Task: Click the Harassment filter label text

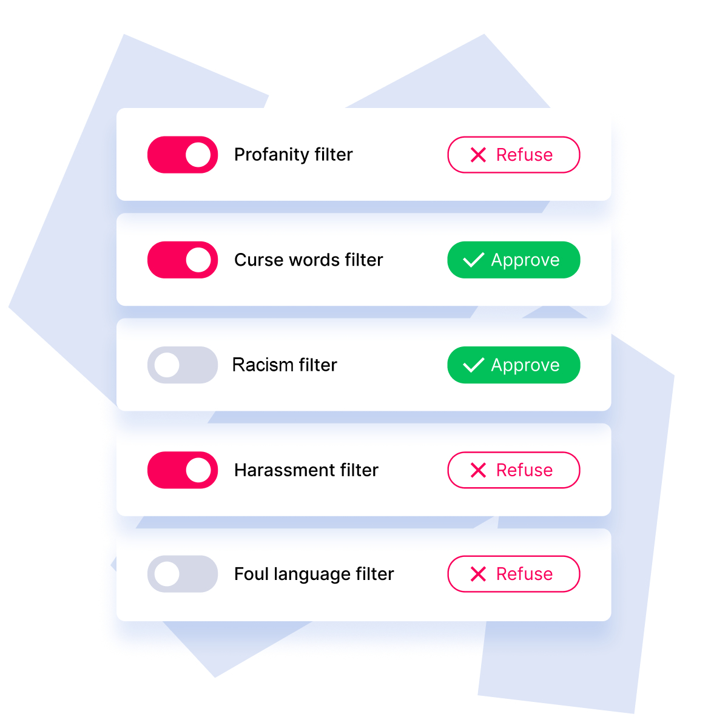Action: tap(306, 470)
